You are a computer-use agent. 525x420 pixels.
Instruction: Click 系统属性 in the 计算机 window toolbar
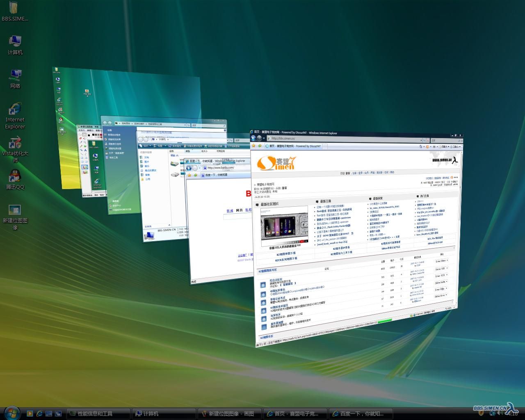pyautogui.click(x=175, y=146)
